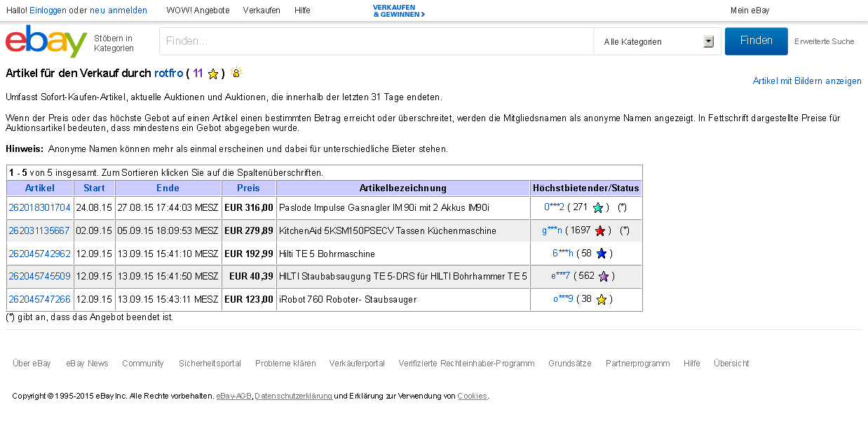Viewport: 868px width, 435px height.
Task: Open bidder profile g***n
Action: (x=552, y=230)
